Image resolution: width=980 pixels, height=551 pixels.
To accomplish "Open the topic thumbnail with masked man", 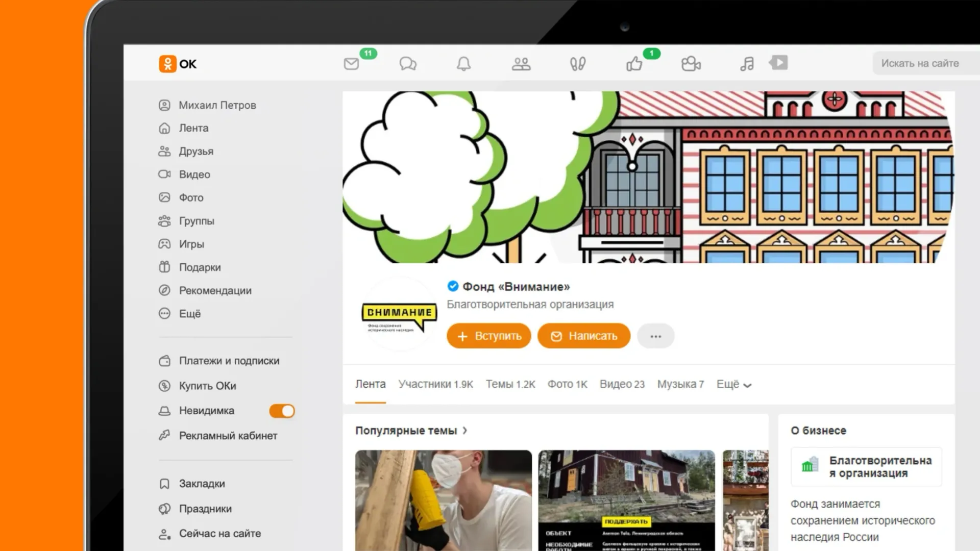I will (444, 500).
